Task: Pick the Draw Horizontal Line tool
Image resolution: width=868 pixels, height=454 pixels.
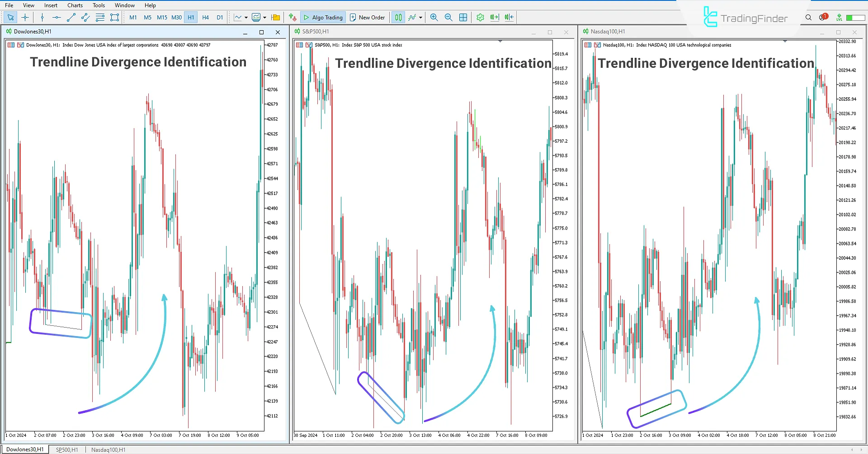Action: 56,17
